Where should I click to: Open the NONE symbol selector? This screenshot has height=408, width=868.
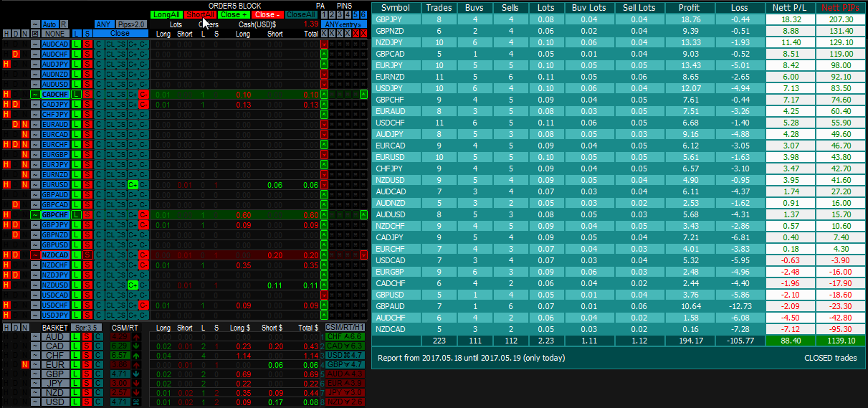pos(54,34)
